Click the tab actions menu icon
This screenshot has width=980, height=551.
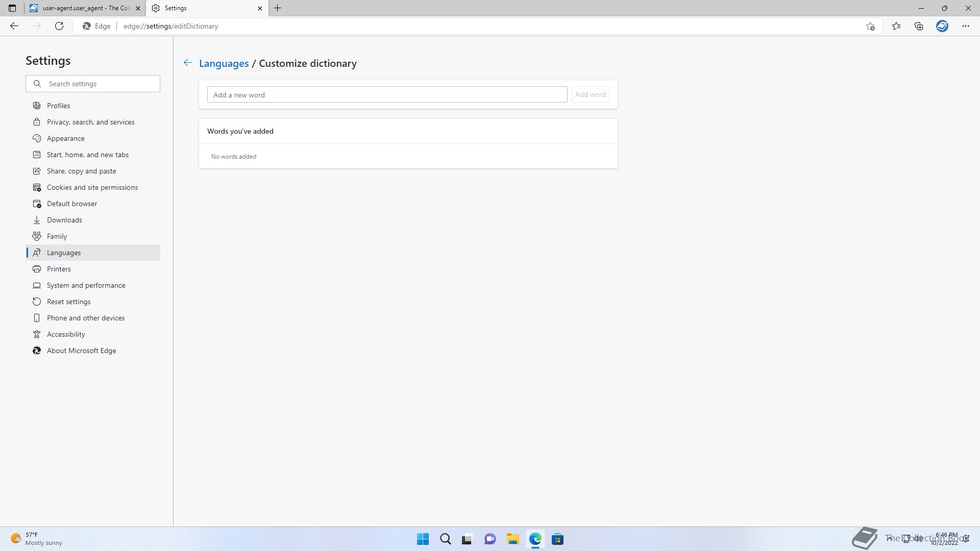coord(12,8)
